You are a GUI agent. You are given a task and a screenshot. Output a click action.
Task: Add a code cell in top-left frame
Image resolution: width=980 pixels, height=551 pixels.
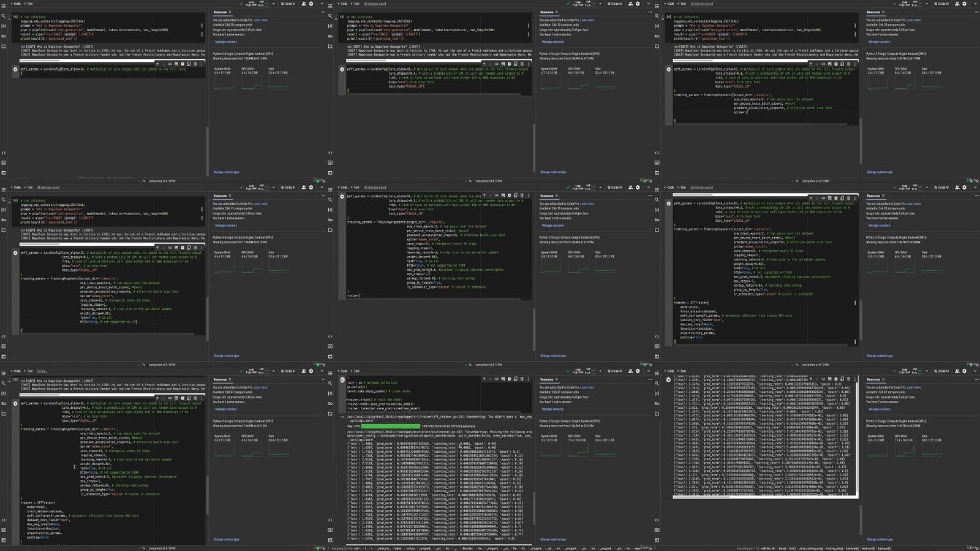pos(16,4)
